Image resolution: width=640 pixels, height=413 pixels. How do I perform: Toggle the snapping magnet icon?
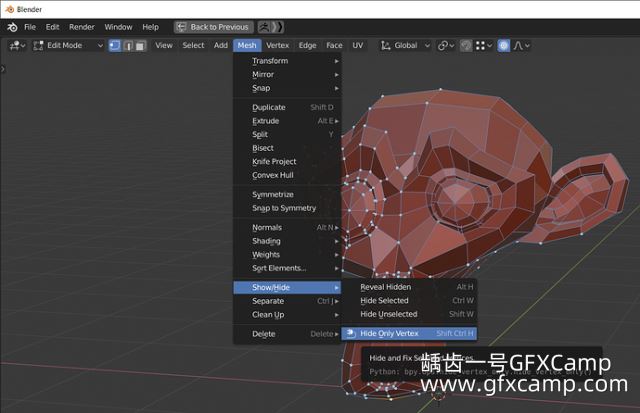466,46
